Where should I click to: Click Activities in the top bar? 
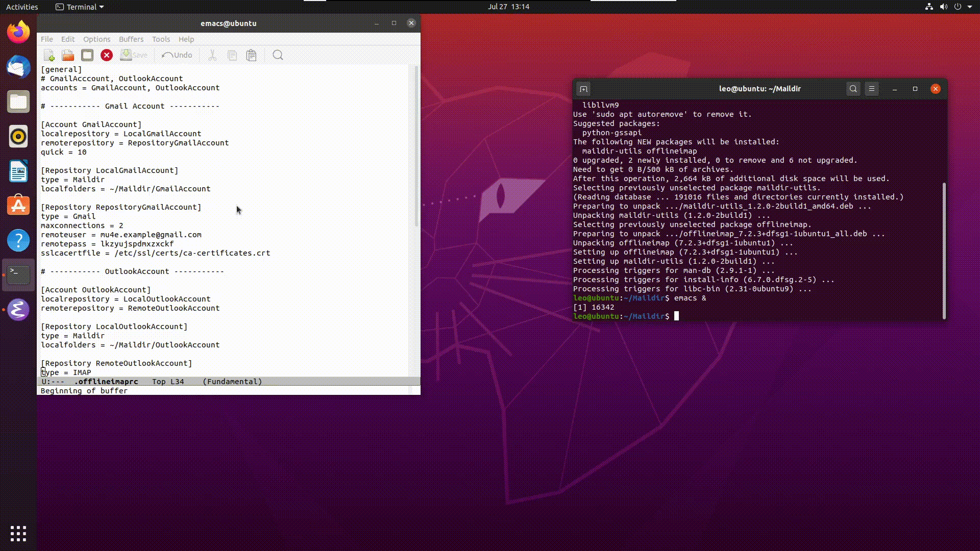coord(22,7)
